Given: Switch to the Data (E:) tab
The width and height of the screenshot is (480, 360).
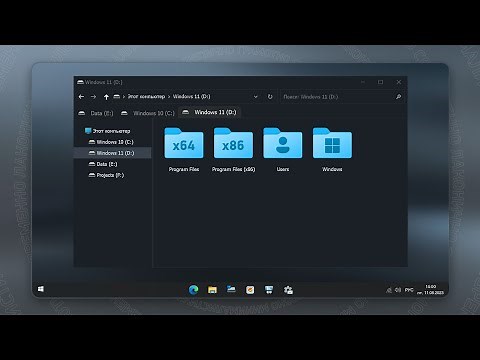Looking at the screenshot, I should pyautogui.click(x=96, y=113).
